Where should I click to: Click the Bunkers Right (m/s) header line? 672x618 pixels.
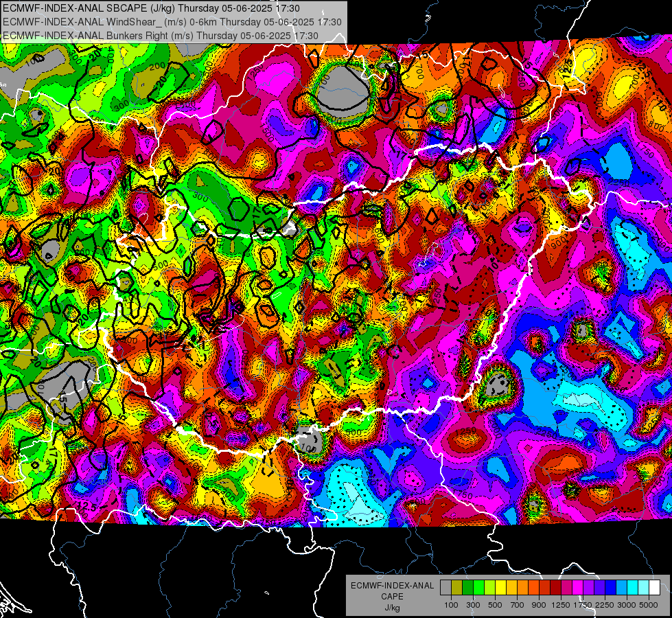pyautogui.click(x=161, y=36)
